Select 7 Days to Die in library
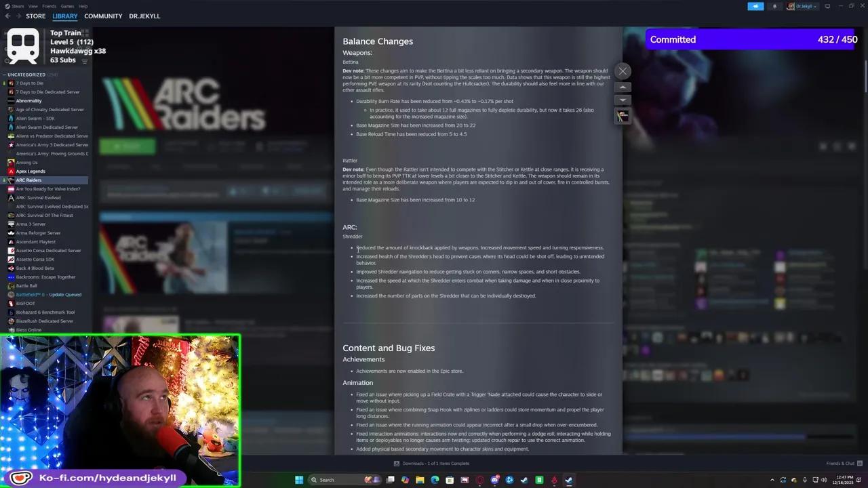 30,83
